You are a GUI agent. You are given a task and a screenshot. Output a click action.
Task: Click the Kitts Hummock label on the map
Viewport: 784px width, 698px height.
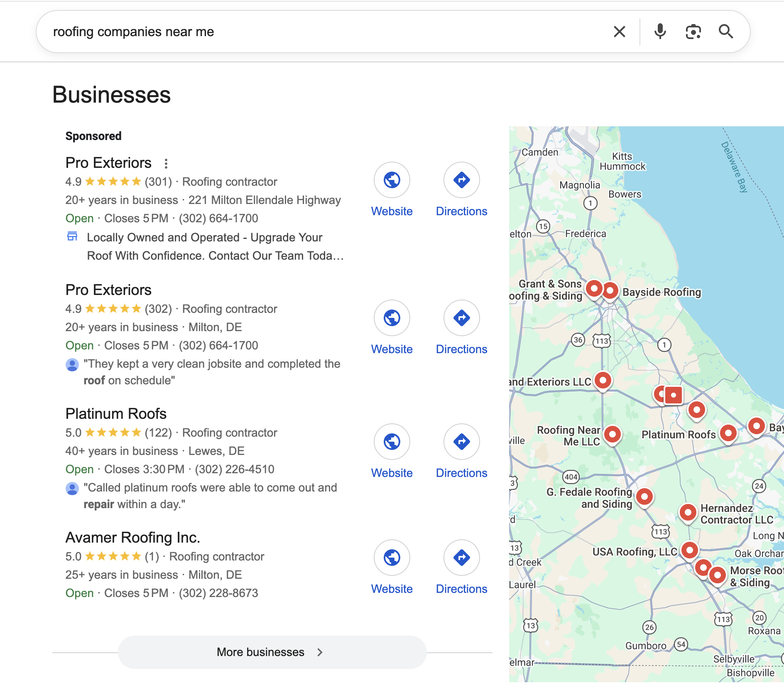click(x=622, y=161)
